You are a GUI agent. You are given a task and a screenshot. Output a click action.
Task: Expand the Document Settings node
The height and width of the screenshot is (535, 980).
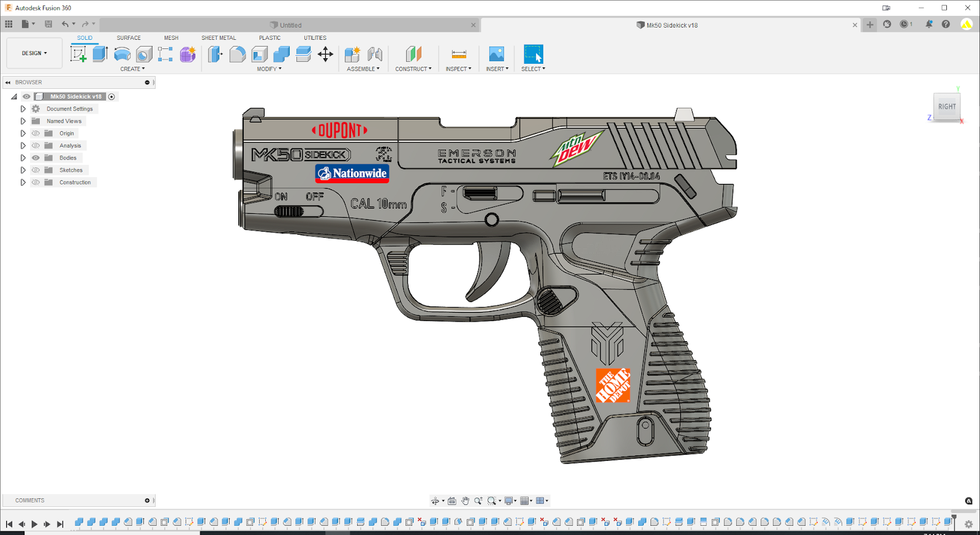pos(23,108)
